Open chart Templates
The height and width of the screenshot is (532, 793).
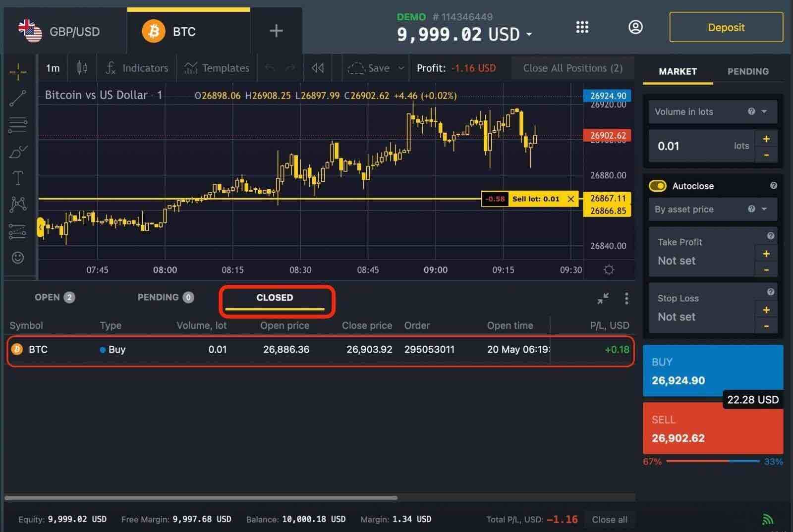[x=217, y=68]
